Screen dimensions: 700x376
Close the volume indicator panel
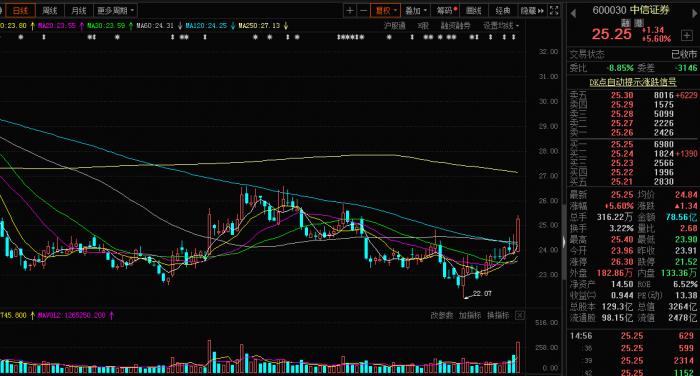pyautogui.click(x=520, y=316)
